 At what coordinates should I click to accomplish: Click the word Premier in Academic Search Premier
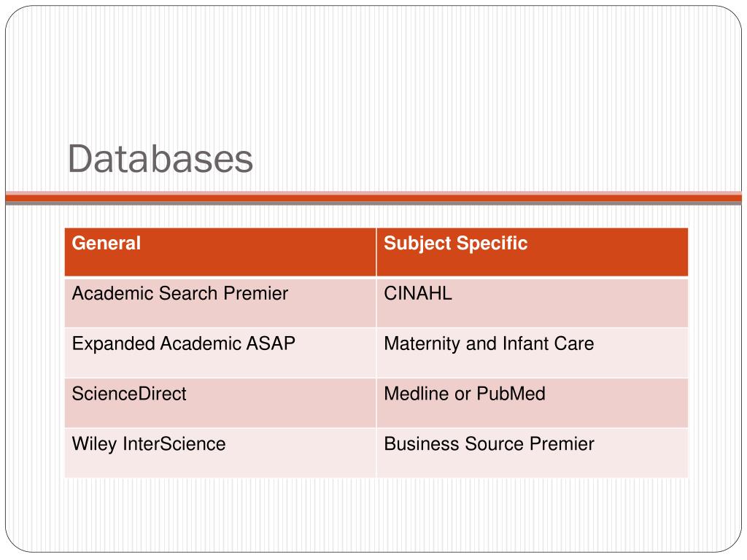[256, 293]
